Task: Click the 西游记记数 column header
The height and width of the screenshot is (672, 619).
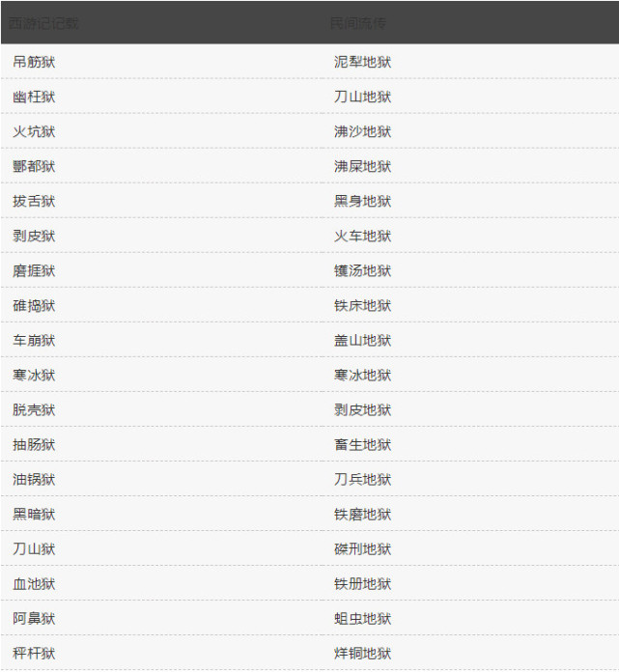Action: (x=44, y=23)
